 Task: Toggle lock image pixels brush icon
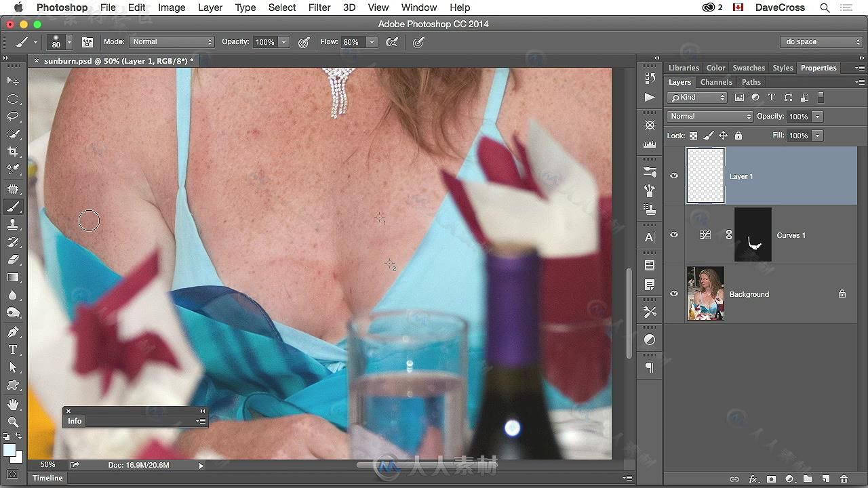tap(708, 136)
